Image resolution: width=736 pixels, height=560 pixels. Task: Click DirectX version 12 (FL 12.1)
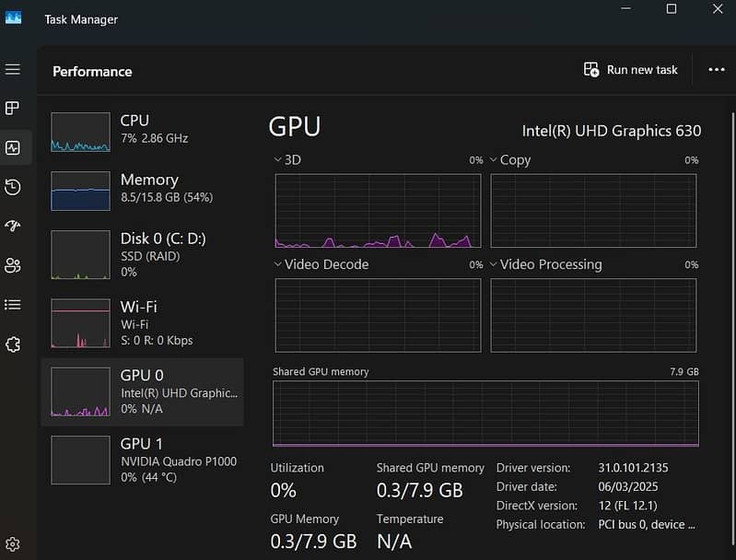point(627,506)
